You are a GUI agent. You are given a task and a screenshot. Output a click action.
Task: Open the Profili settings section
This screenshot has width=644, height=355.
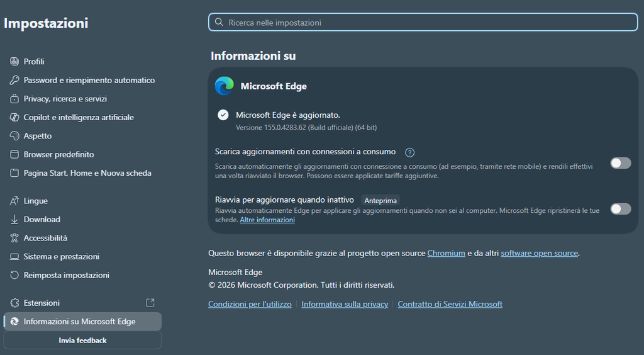(x=82, y=61)
